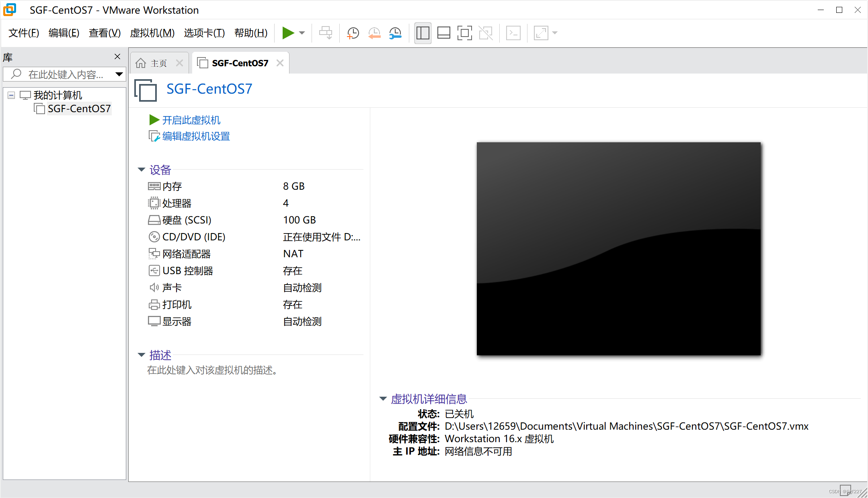Select 我的计算机 in the library tree

pos(57,95)
